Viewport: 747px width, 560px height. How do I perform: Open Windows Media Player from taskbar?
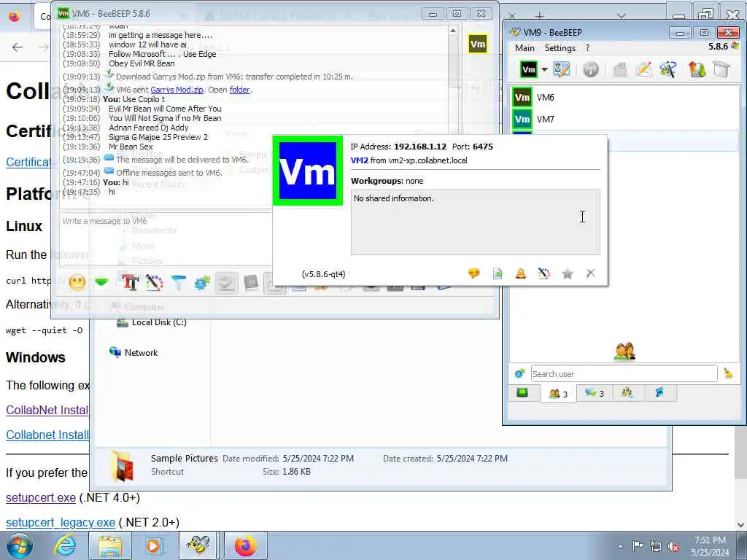[x=154, y=545]
